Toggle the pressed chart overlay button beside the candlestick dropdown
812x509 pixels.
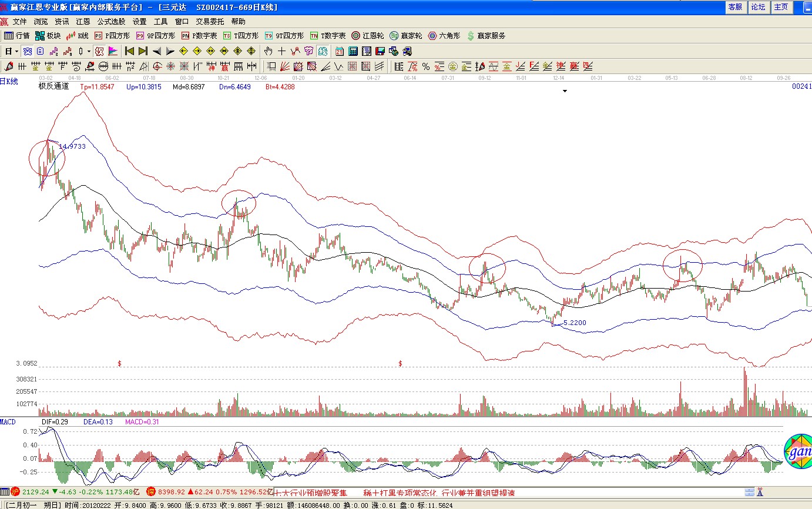click(99, 51)
